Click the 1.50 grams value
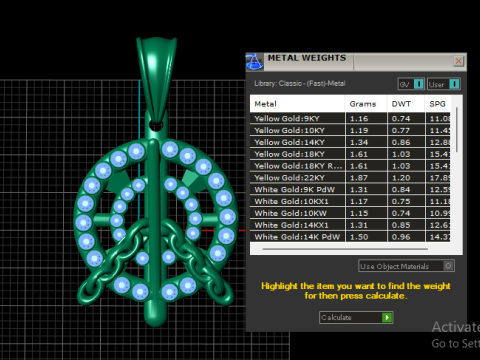This screenshot has height=360, width=480. pos(359,237)
